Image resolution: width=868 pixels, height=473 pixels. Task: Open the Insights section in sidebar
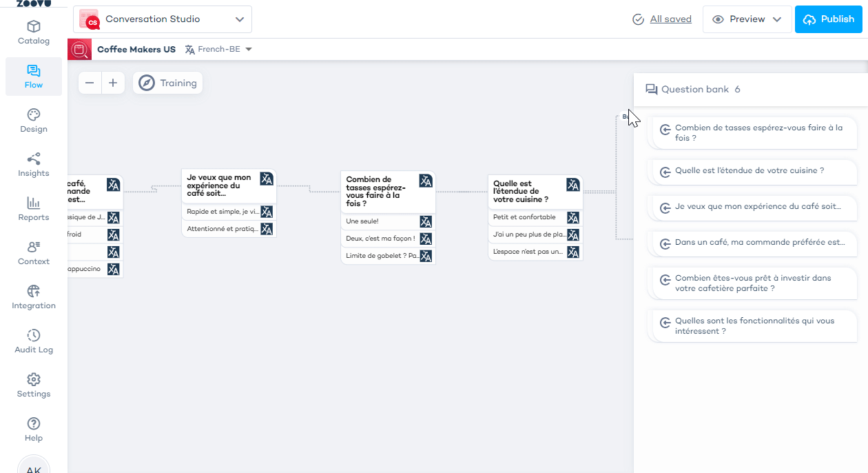click(x=34, y=165)
